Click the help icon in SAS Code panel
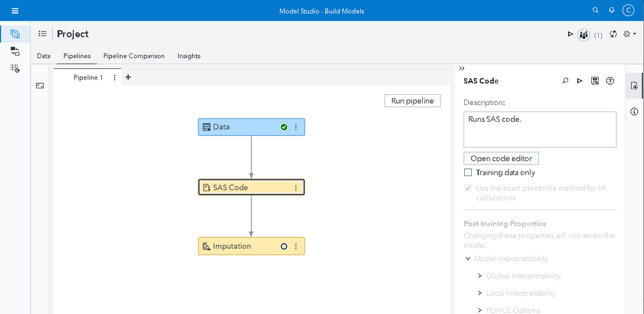644x314 pixels. (x=610, y=81)
